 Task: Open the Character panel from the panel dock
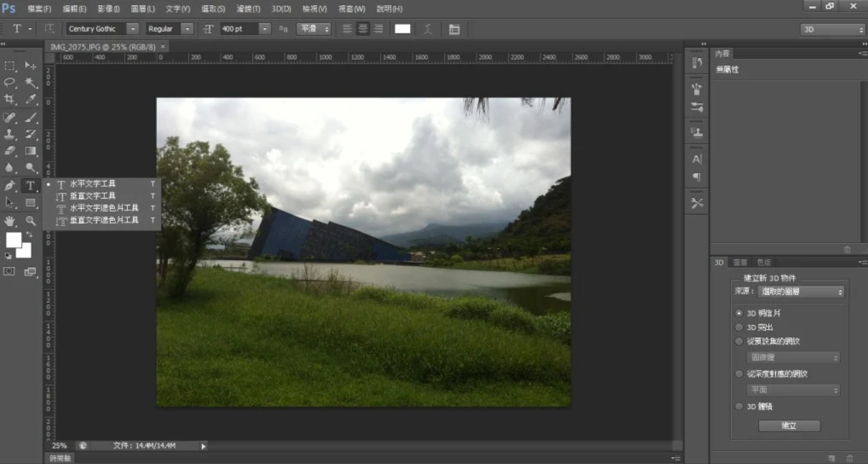coord(696,159)
